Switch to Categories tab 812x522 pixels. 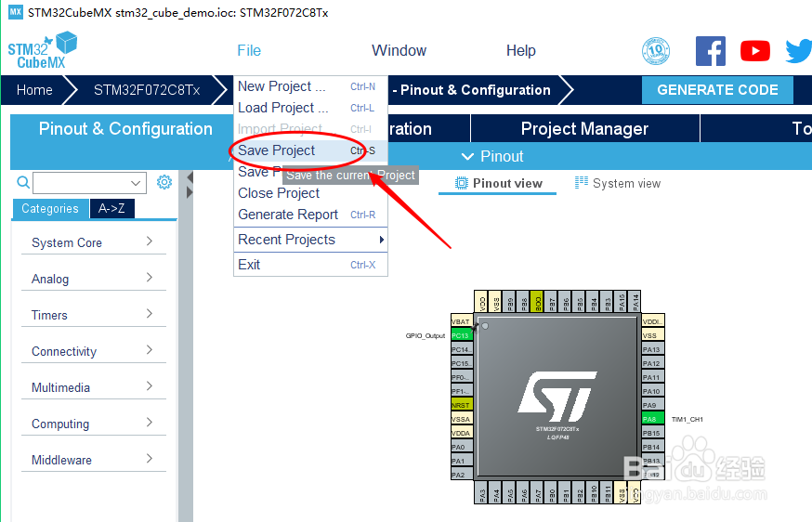click(x=50, y=208)
